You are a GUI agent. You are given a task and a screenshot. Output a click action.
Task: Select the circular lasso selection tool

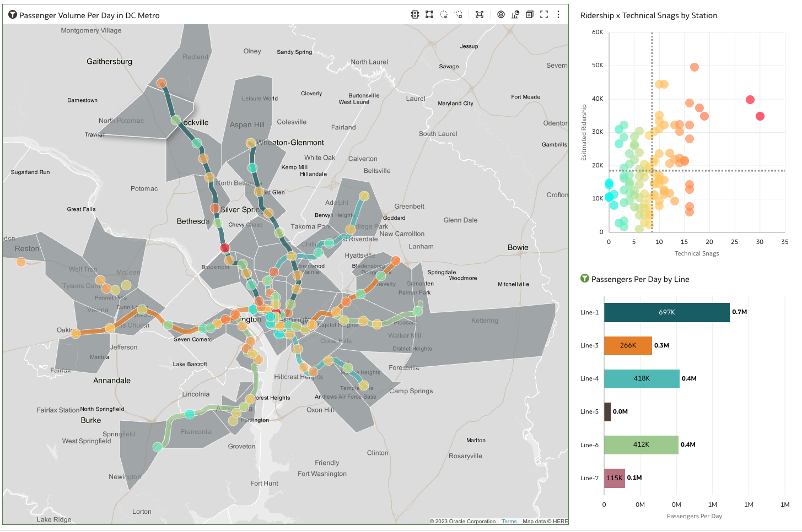[x=444, y=14]
